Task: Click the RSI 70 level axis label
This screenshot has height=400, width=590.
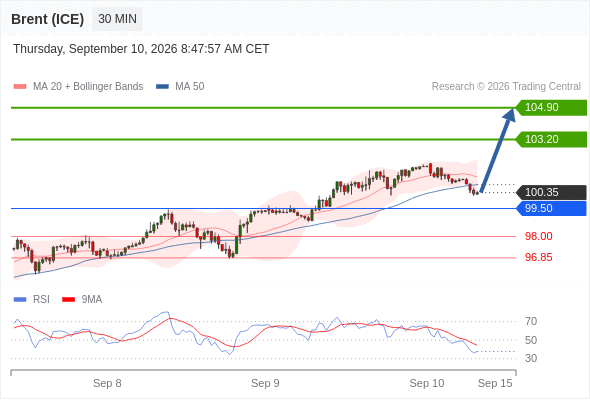Action: (531, 321)
